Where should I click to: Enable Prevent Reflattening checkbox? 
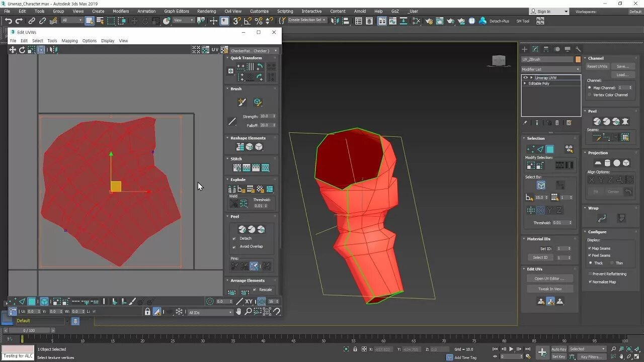pos(590,274)
